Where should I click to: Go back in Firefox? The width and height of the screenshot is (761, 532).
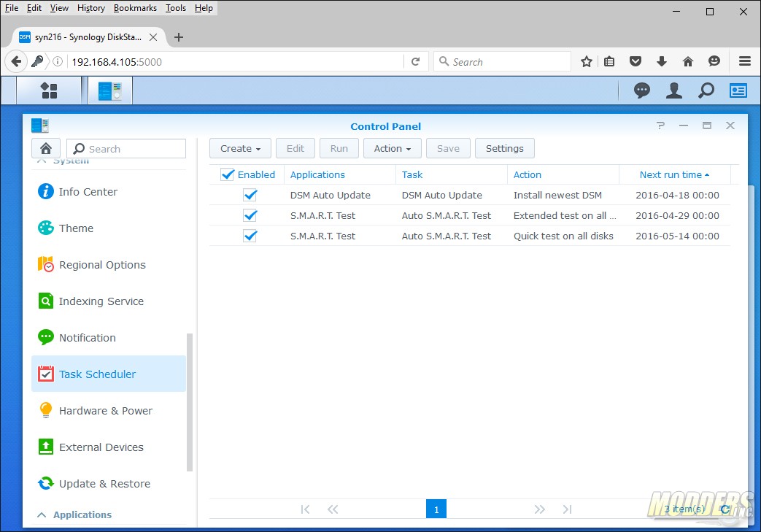pos(16,61)
